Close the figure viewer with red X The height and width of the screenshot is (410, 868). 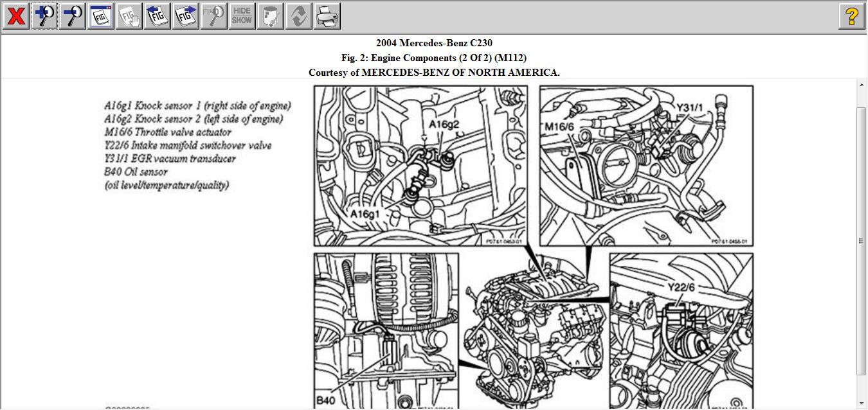[x=16, y=16]
